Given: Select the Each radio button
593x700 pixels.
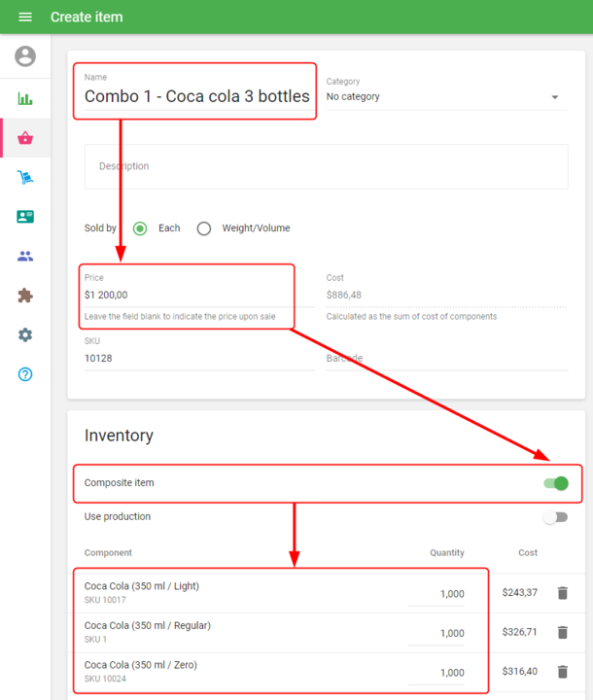Looking at the screenshot, I should pyautogui.click(x=140, y=228).
